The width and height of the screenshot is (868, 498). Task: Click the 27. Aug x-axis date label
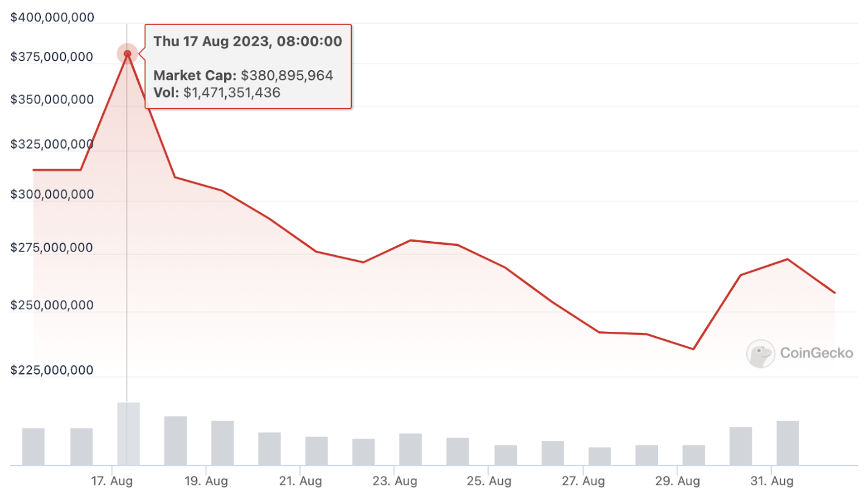pyautogui.click(x=583, y=482)
